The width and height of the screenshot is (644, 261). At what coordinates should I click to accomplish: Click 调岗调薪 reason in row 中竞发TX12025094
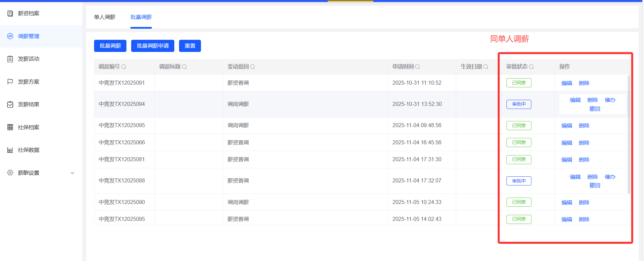click(x=238, y=104)
